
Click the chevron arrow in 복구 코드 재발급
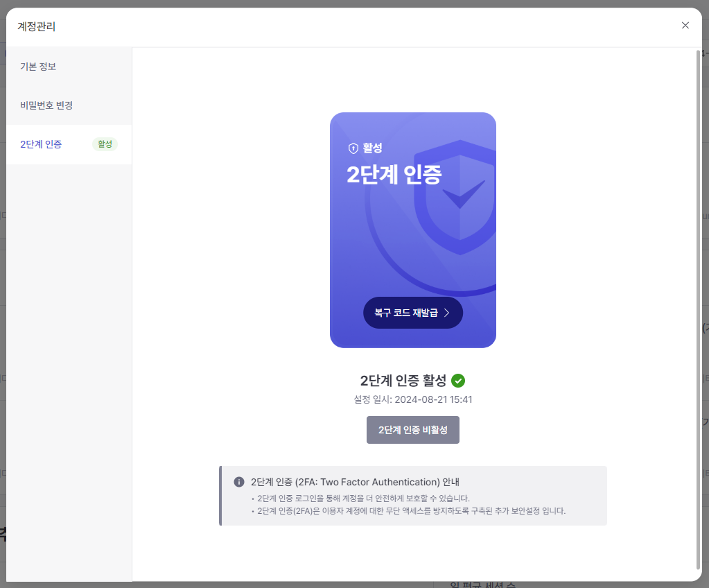pos(447,313)
